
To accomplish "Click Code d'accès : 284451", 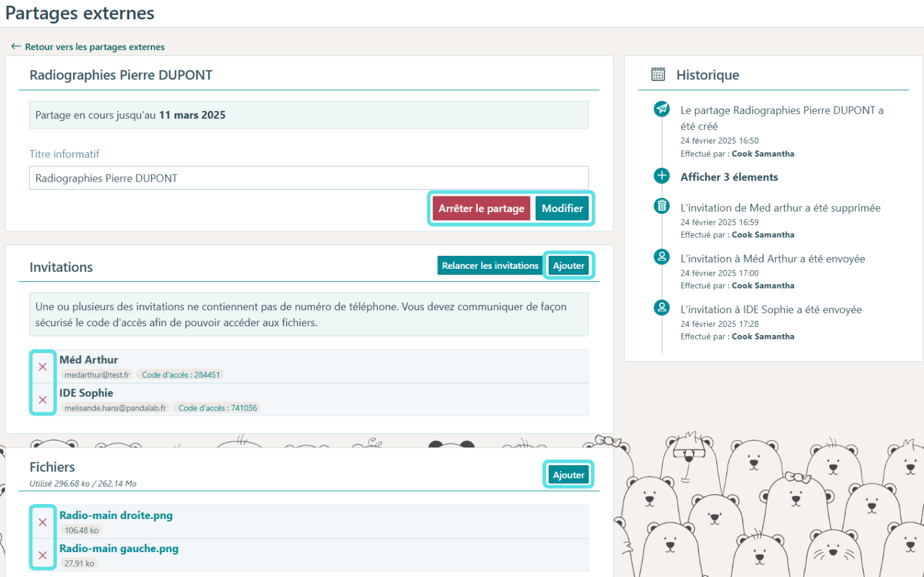I will point(181,375).
